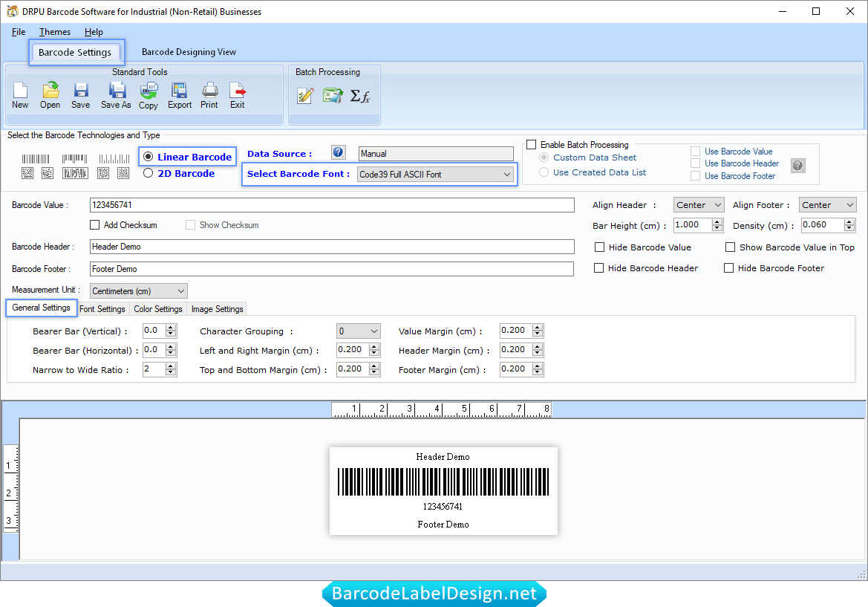Click the Export barcode icon
The height and width of the screenshot is (607, 868).
(180, 95)
